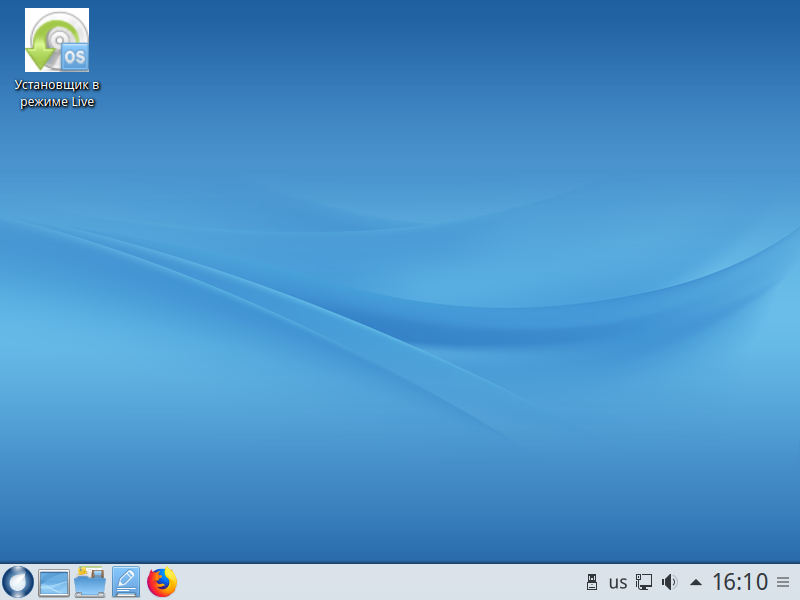Expand hidden system tray icons arrow

[x=696, y=582]
